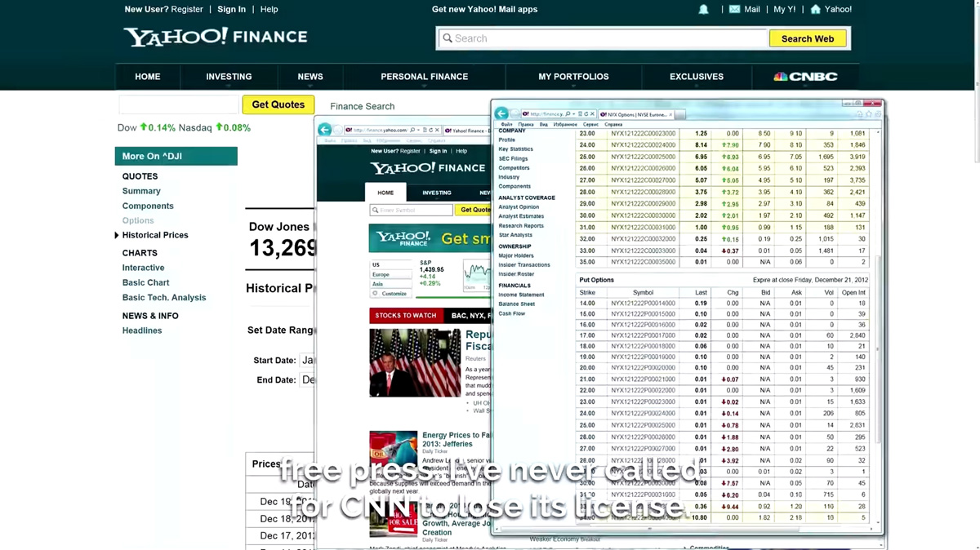Open address bar dropdown in middle window
The height and width of the screenshot is (550, 980).
click(419, 130)
